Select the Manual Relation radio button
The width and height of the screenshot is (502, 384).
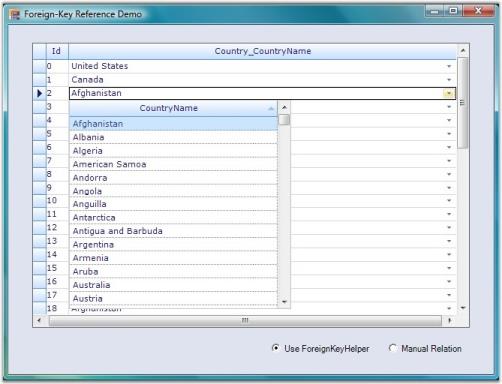point(393,348)
